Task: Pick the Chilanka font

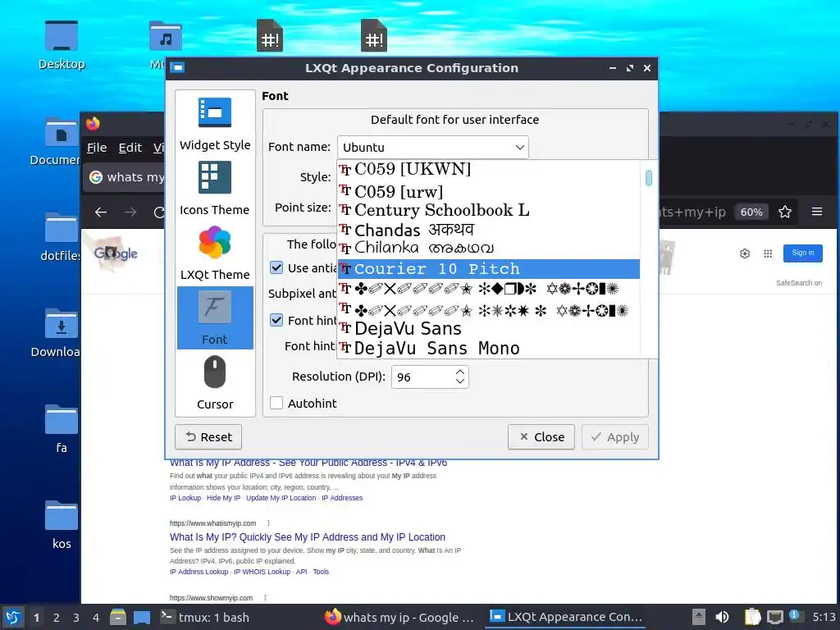Action: 489,249
